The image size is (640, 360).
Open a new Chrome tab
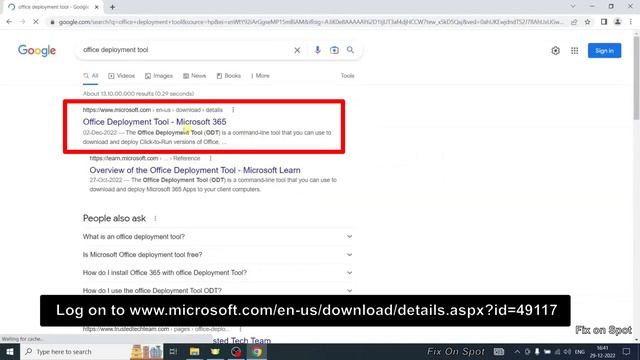(112, 7)
